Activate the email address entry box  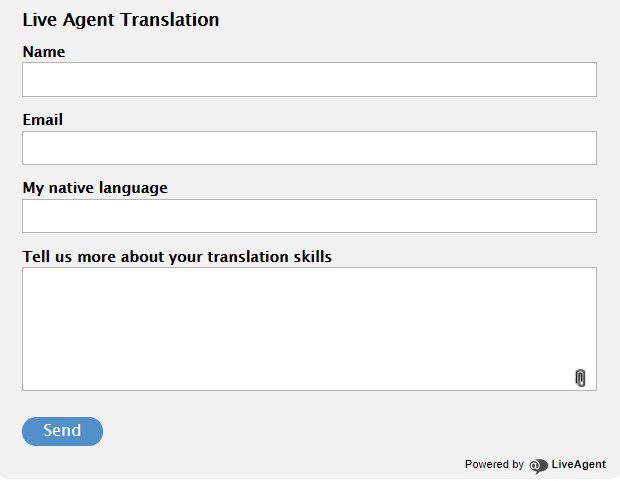click(x=309, y=148)
